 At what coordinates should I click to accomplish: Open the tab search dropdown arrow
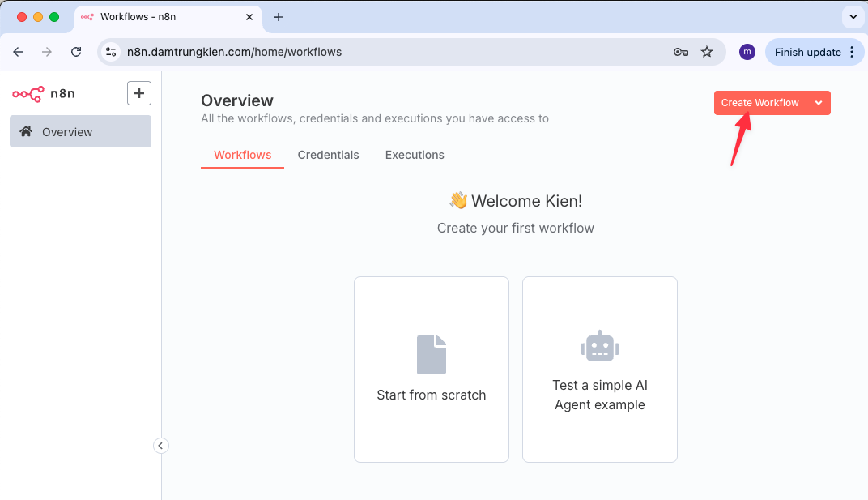[x=853, y=17]
